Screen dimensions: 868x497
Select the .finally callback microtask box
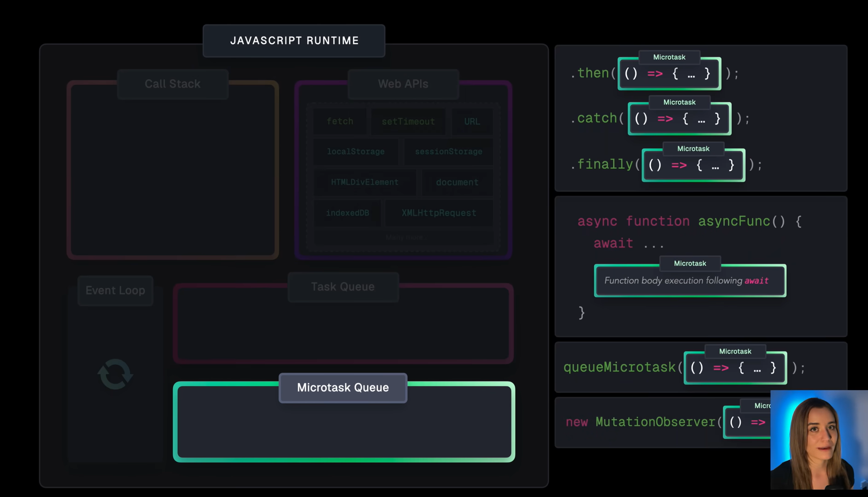[x=693, y=166]
